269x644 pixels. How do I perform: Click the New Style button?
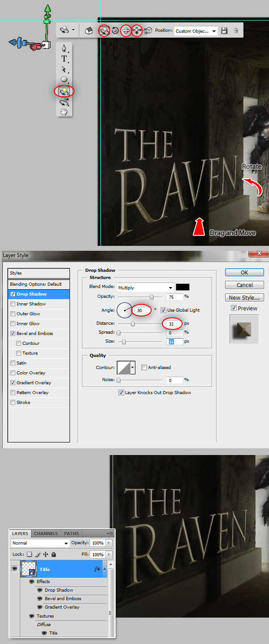(x=244, y=297)
